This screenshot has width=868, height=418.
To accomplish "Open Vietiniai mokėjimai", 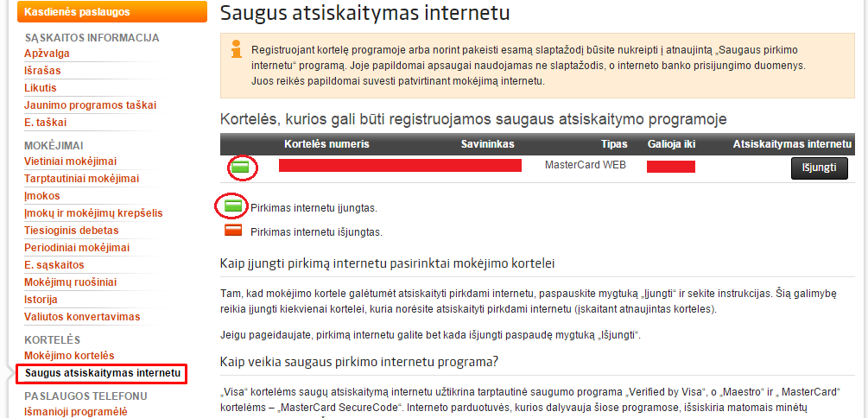I will (70, 161).
